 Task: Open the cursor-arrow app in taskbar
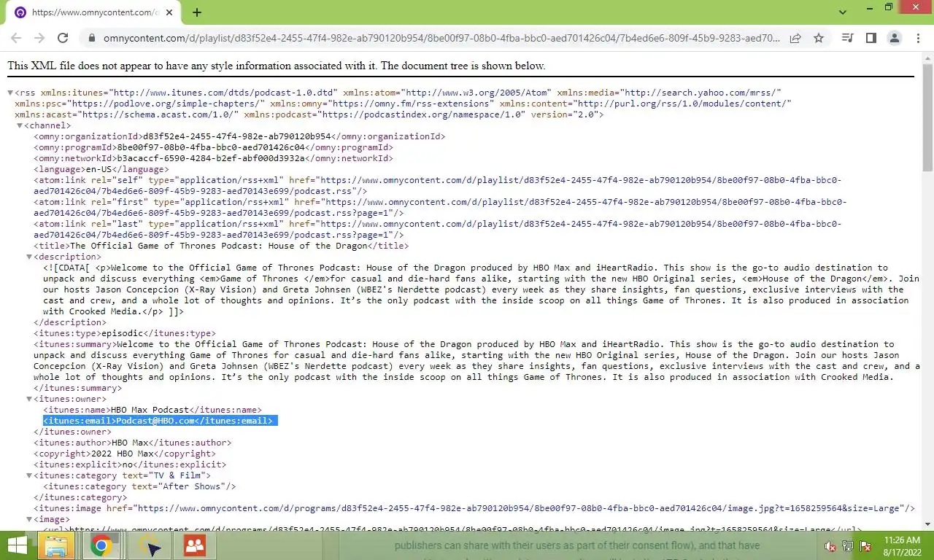[x=150, y=545]
